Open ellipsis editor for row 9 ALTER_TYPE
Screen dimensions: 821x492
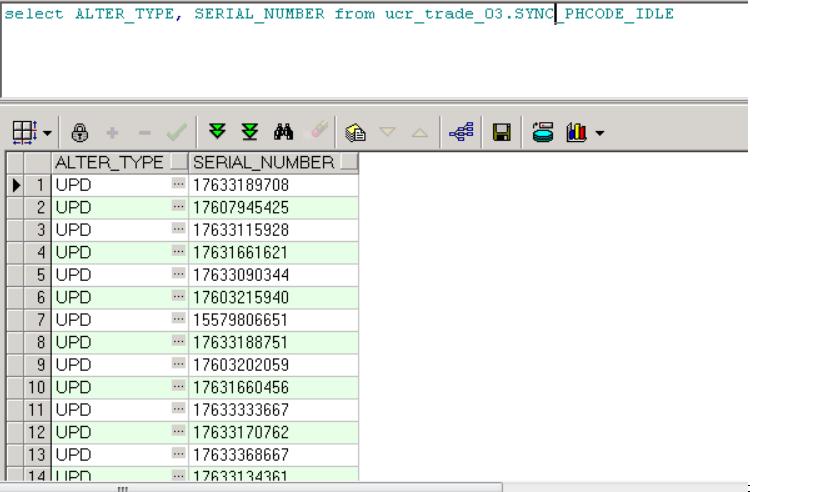179,364
